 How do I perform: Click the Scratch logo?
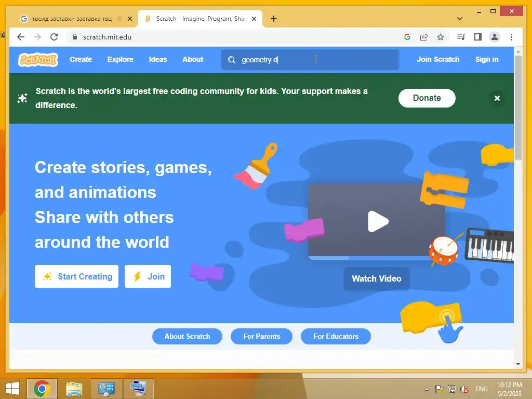(x=38, y=60)
